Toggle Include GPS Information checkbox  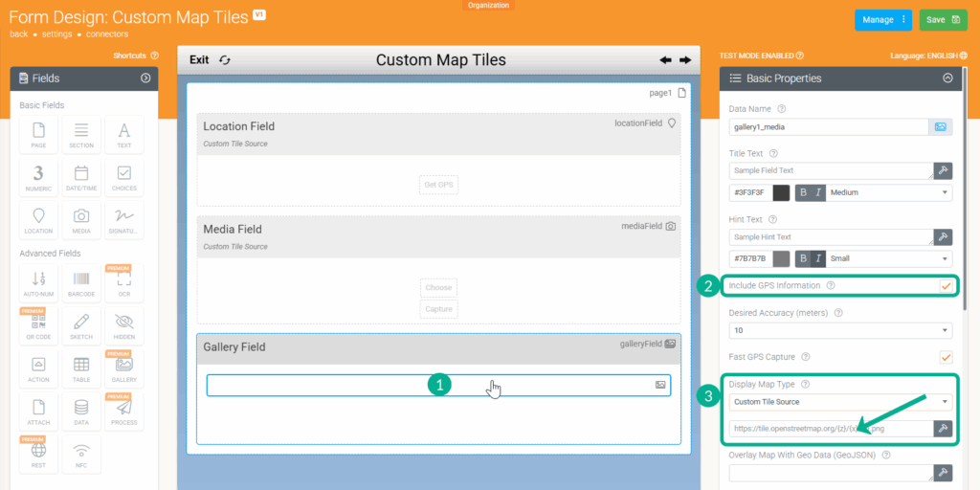pos(946,286)
